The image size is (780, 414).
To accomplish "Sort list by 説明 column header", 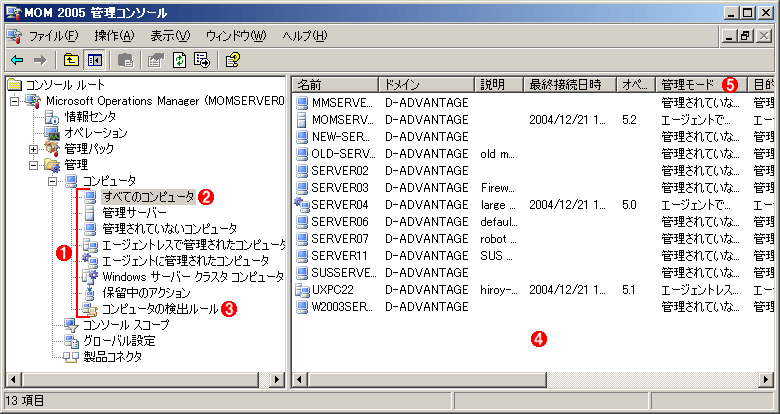I will tap(499, 85).
